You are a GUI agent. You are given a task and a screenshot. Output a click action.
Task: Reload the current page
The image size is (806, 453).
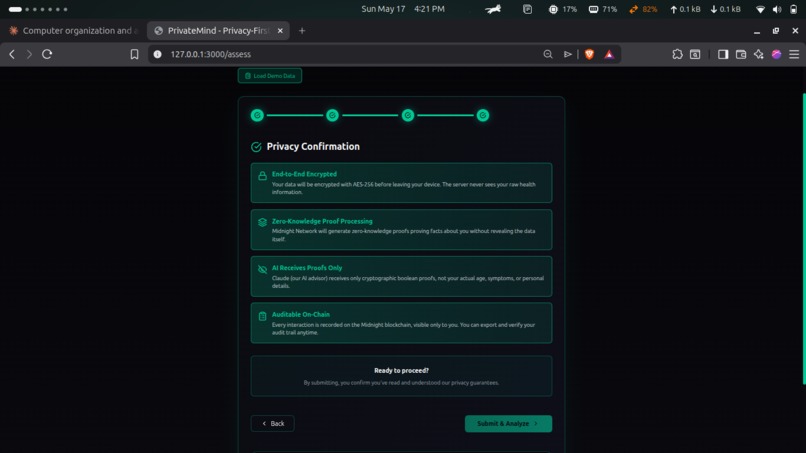click(47, 54)
